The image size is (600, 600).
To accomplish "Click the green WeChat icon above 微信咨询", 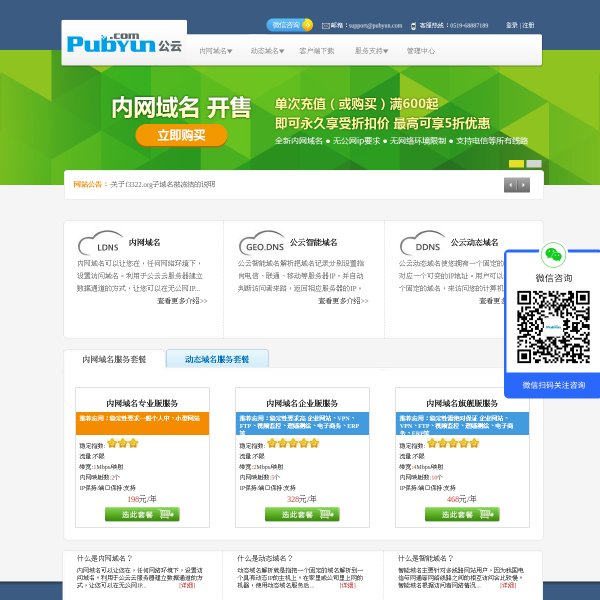I will click(x=553, y=255).
